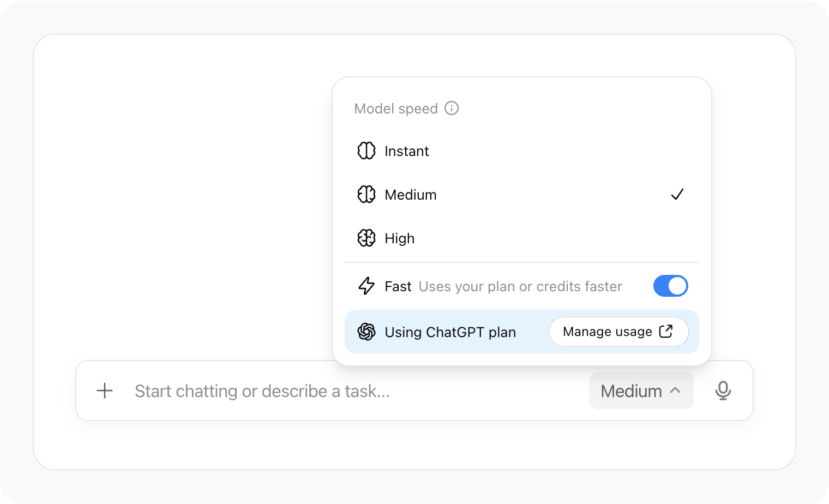Disable the Fast mode toggle switch

[671, 286]
